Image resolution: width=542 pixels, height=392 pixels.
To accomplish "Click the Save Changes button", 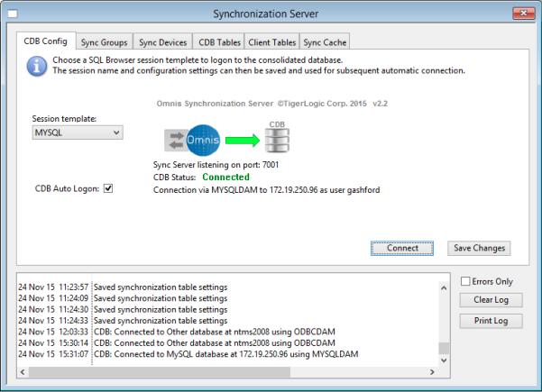I will pyautogui.click(x=479, y=249).
